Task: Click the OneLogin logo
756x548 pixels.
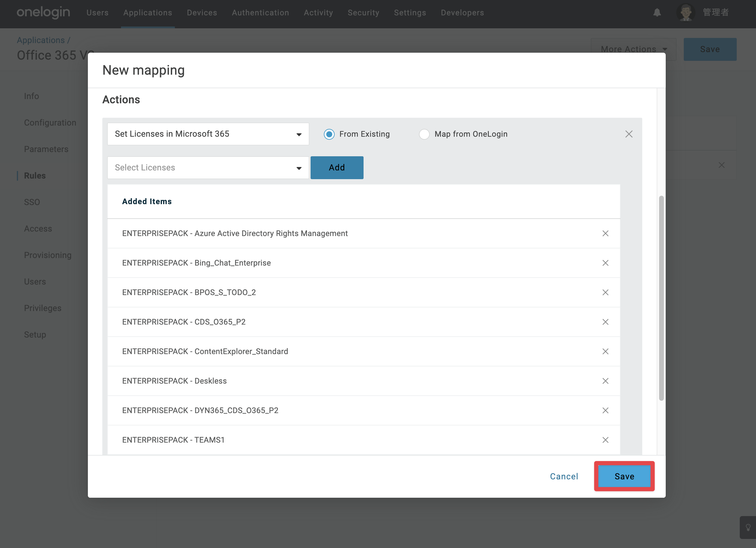Action: pos(43,13)
